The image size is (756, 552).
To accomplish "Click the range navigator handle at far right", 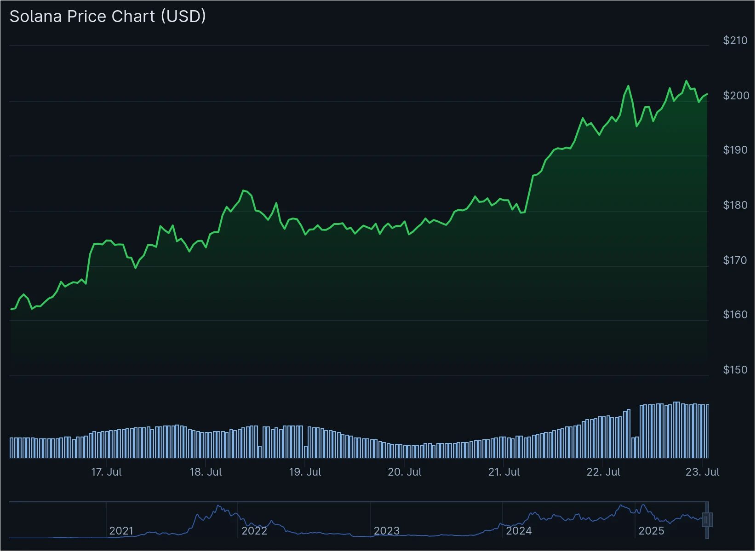I will [708, 520].
